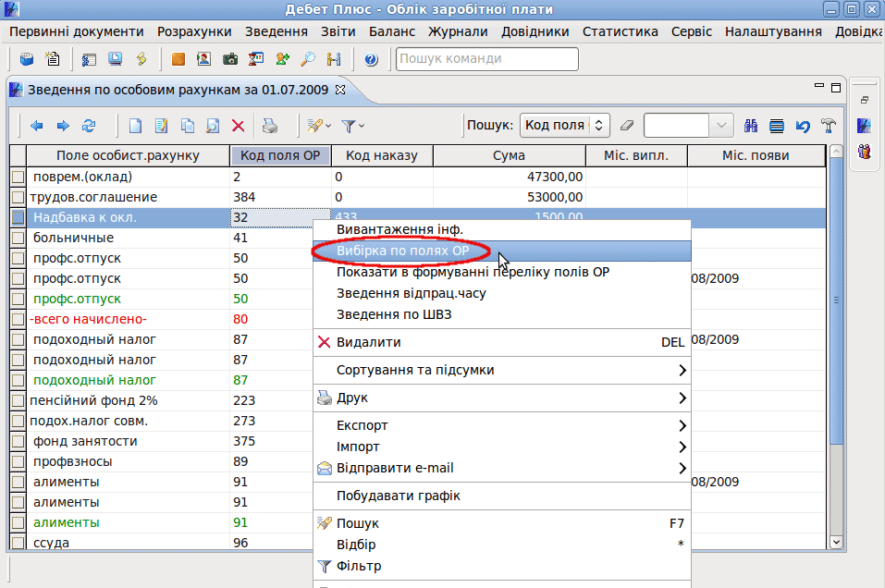Click the blue database icon in main toolbar
885x588 pixels.
(x=27, y=58)
